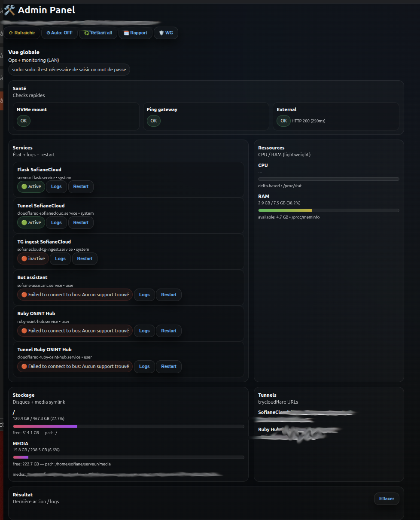Click the Effacer button in Résultat
This screenshot has height=520, width=420.
pos(387,499)
